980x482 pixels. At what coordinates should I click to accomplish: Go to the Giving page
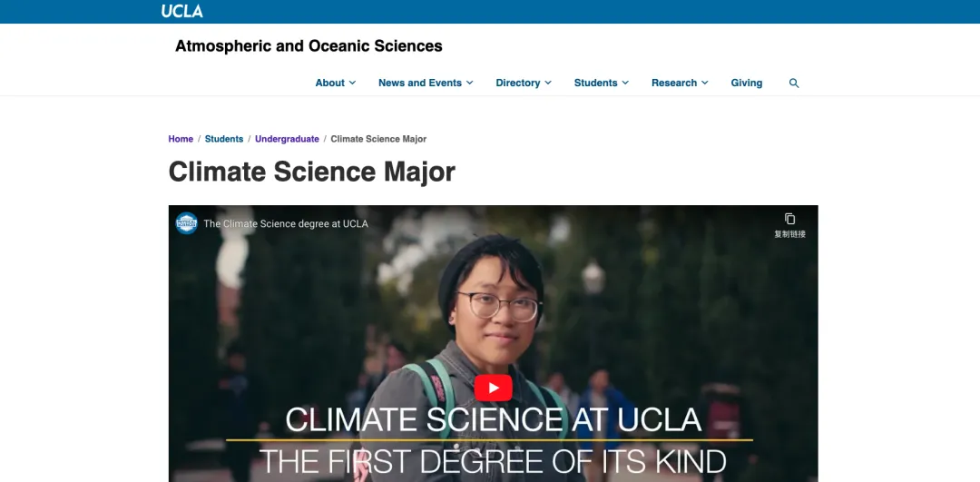[x=747, y=83]
